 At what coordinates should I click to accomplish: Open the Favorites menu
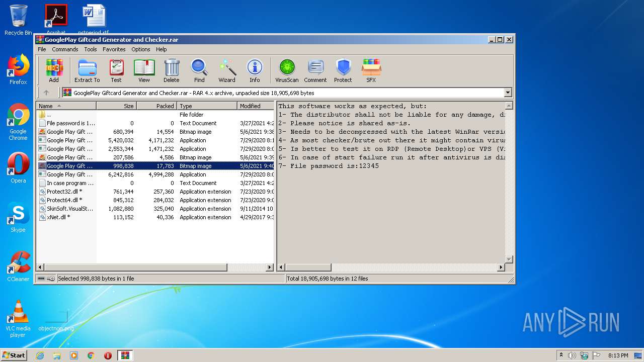point(114,49)
